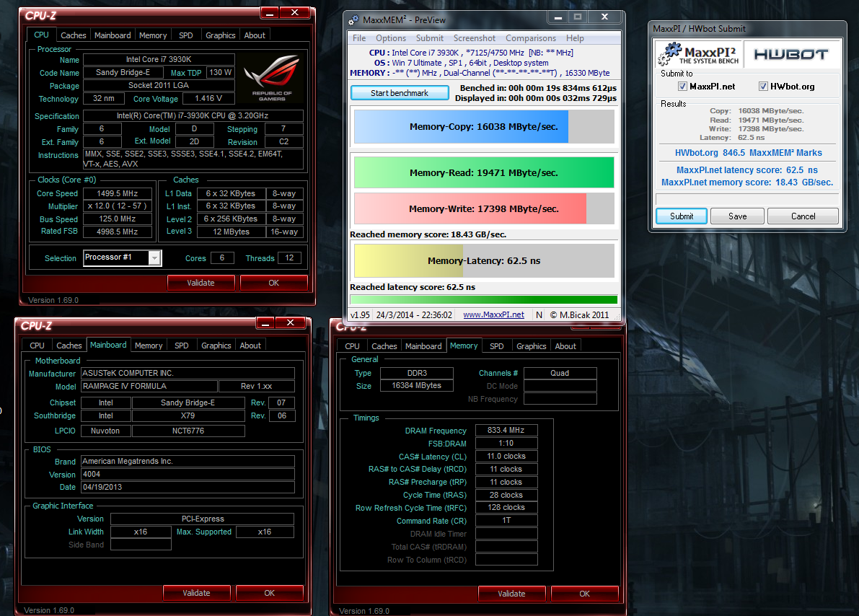Click Validate in CPU-Z Mainboard window
This screenshot has height=616, width=859.
point(196,593)
